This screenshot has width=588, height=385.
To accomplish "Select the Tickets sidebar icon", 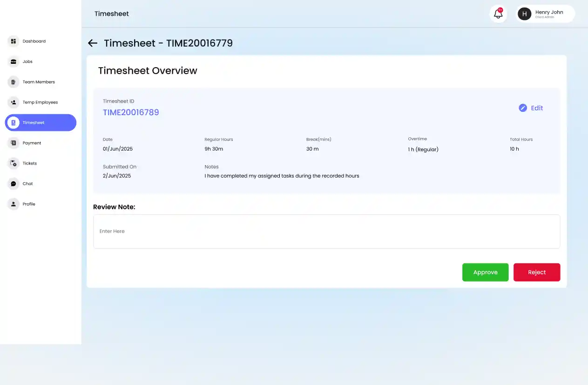I will [13, 163].
